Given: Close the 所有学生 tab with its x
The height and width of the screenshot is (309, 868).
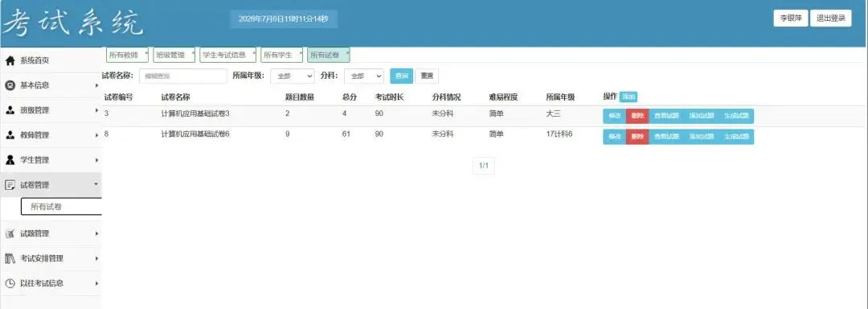Looking at the screenshot, I should point(301,52).
